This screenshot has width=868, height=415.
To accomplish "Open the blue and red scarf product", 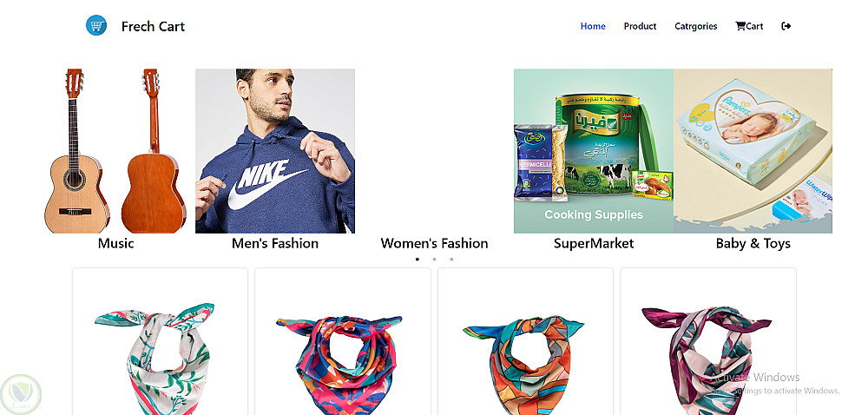I will (343, 341).
